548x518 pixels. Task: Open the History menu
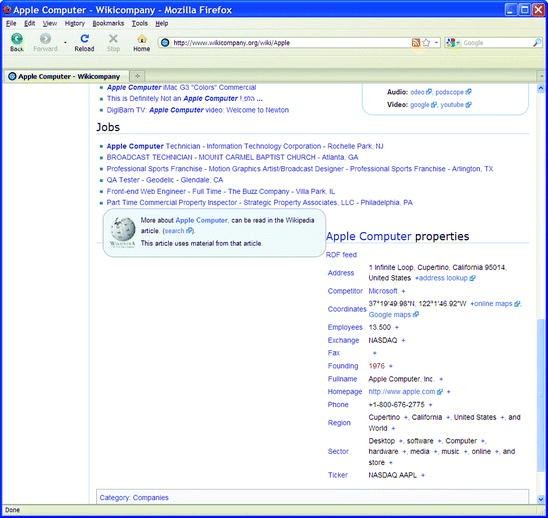pos(74,23)
